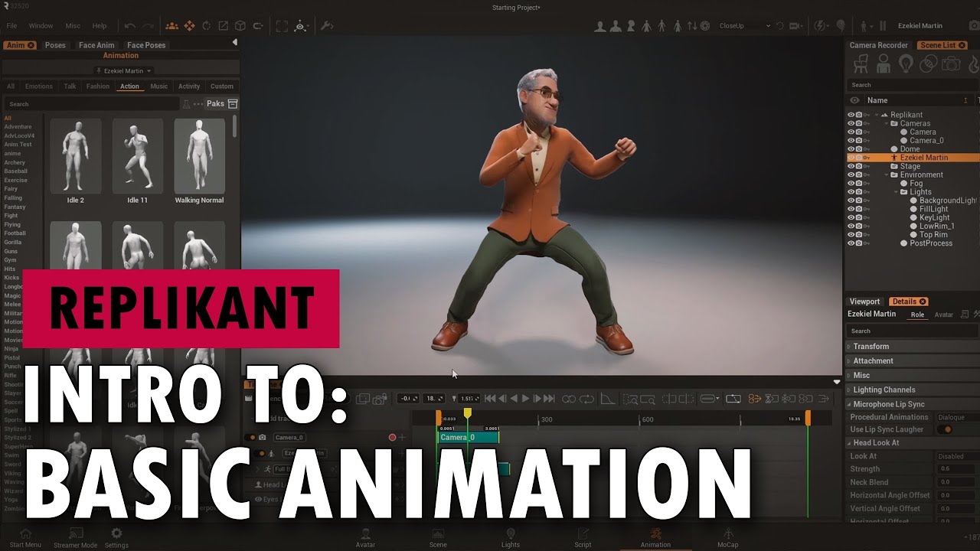Toggle visibility of the PostProcess row
The image size is (980, 551).
[851, 243]
